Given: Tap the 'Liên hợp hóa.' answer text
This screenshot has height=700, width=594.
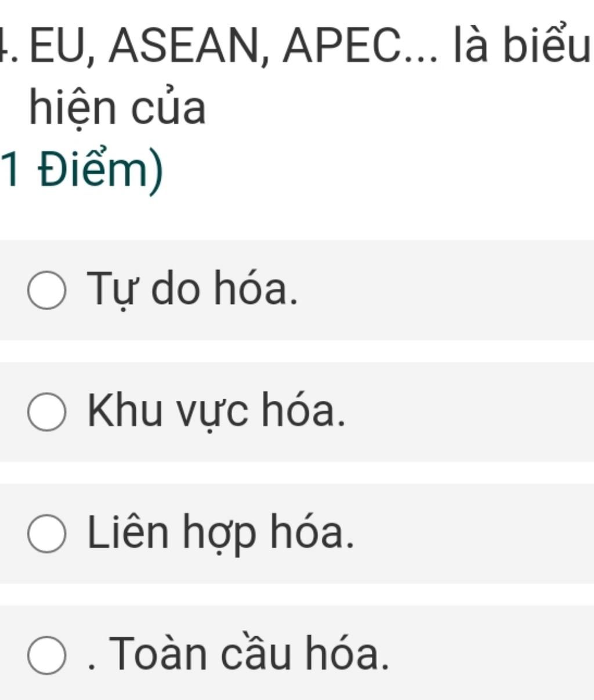Looking at the screenshot, I should coord(220,532).
